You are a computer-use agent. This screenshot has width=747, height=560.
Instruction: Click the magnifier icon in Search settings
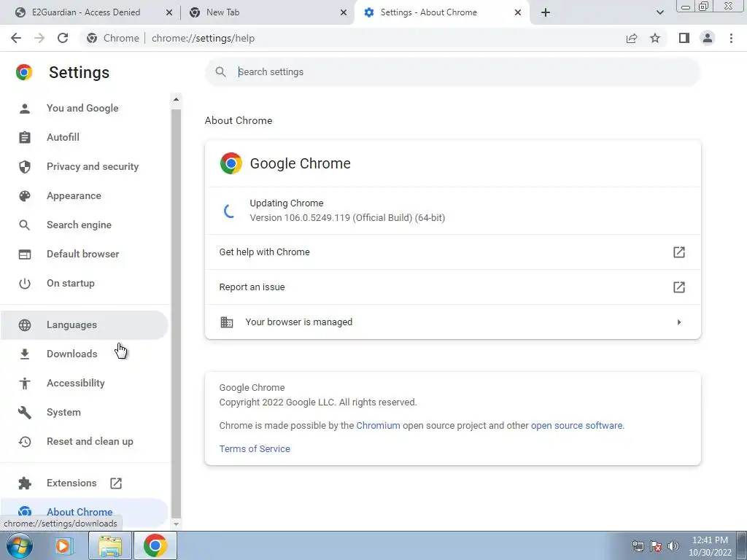[220, 72]
